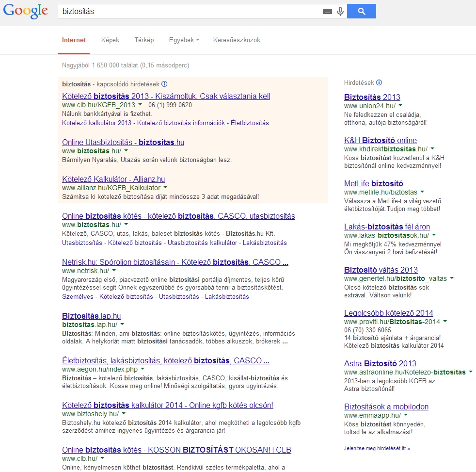
Task: Open Lakásbiztosítás sitelink under Netrisk
Action: click(x=227, y=297)
